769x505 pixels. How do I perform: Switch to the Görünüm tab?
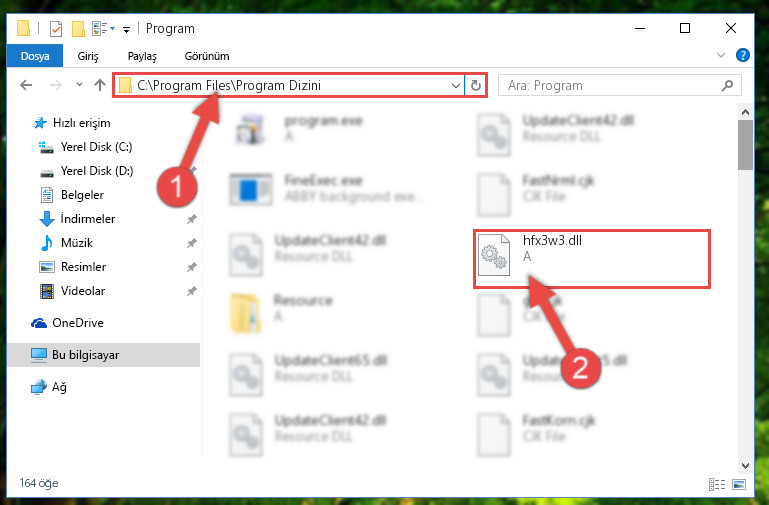click(206, 56)
